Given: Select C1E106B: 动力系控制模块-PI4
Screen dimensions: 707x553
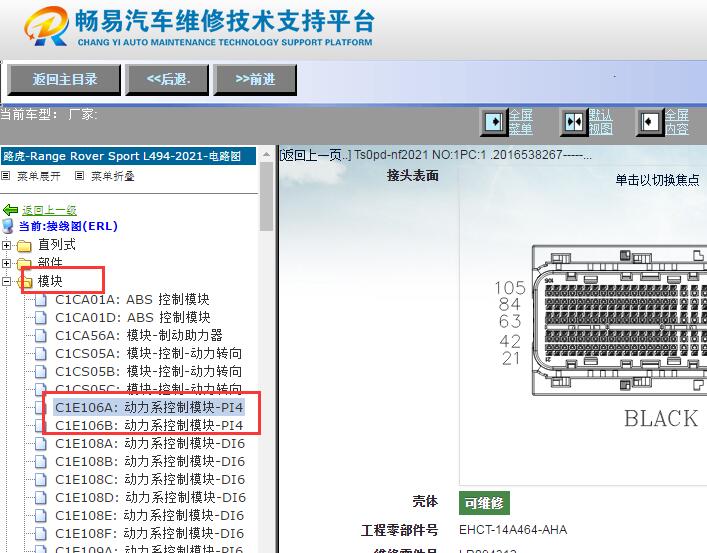Looking at the screenshot, I should (x=149, y=425).
